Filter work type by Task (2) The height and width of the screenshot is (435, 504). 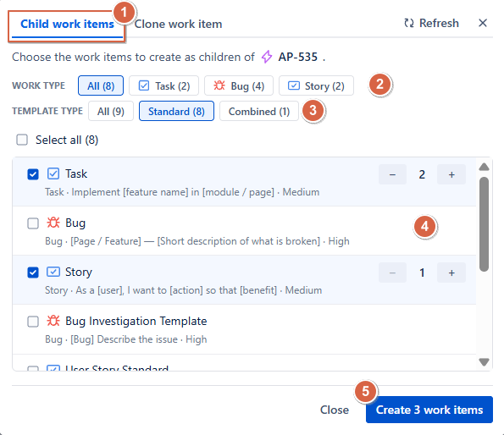point(164,85)
